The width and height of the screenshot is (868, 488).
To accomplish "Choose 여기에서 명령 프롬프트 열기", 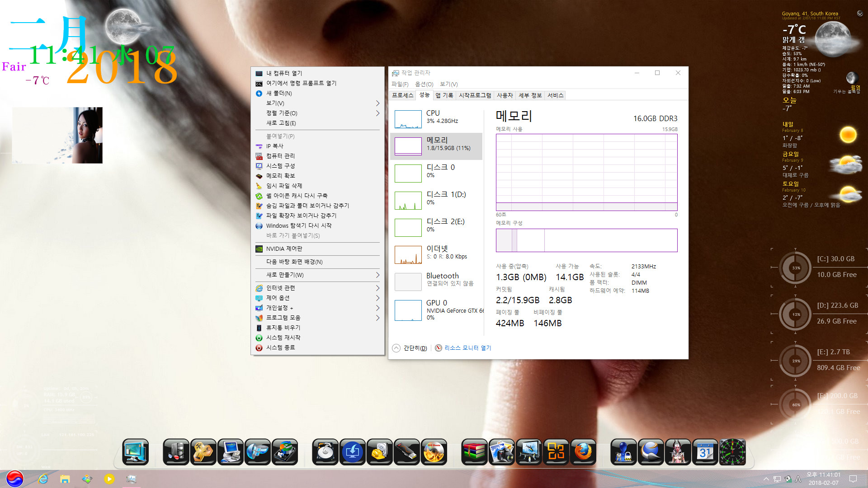I will [317, 84].
